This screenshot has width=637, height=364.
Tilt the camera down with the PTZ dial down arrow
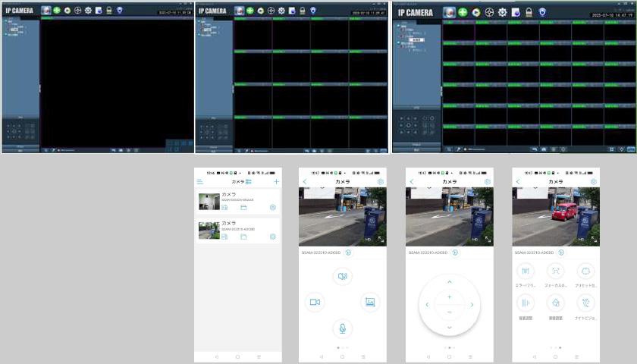(449, 327)
